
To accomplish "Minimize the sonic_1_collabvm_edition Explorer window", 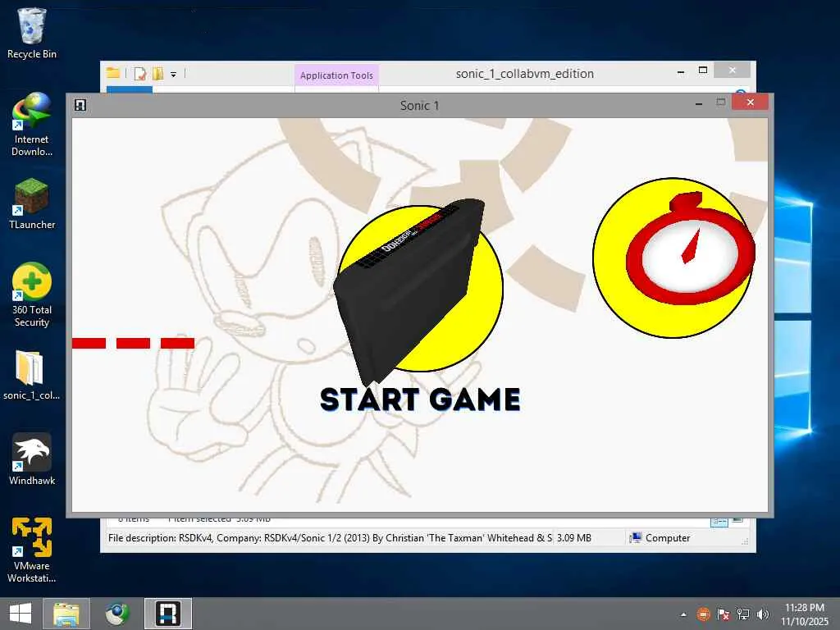I will (x=681, y=72).
